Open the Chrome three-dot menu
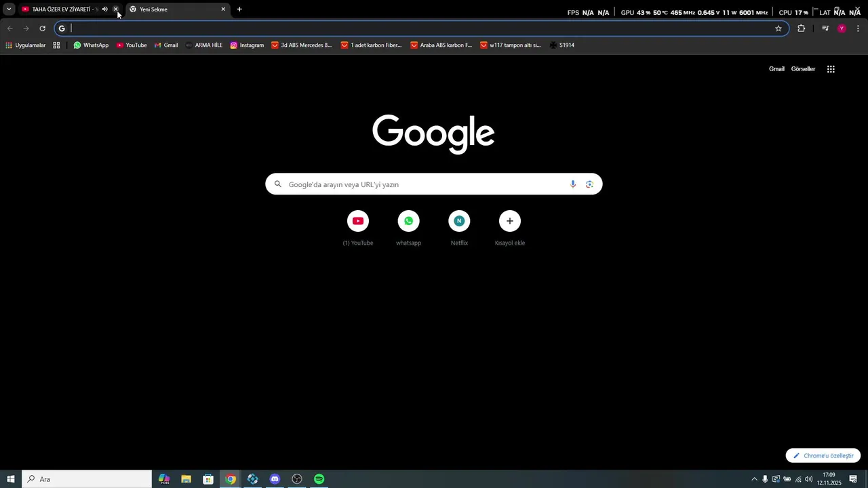This screenshot has width=868, height=488. pos(858,28)
